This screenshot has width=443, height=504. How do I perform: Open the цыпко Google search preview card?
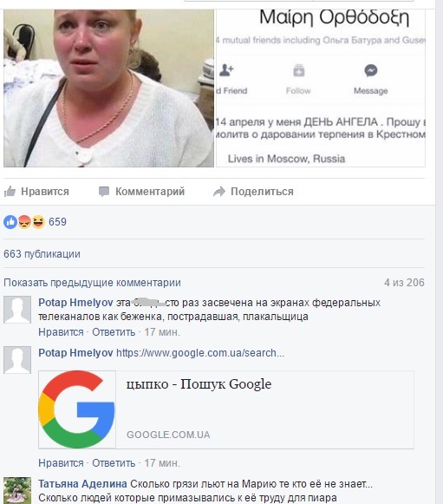pyautogui.click(x=226, y=409)
